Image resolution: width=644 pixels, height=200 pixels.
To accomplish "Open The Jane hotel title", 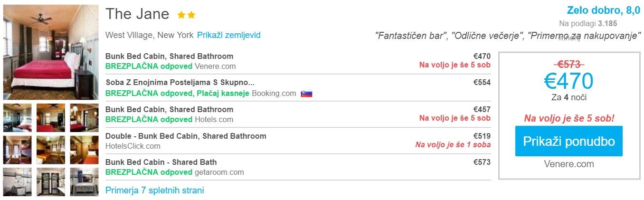I will (137, 14).
